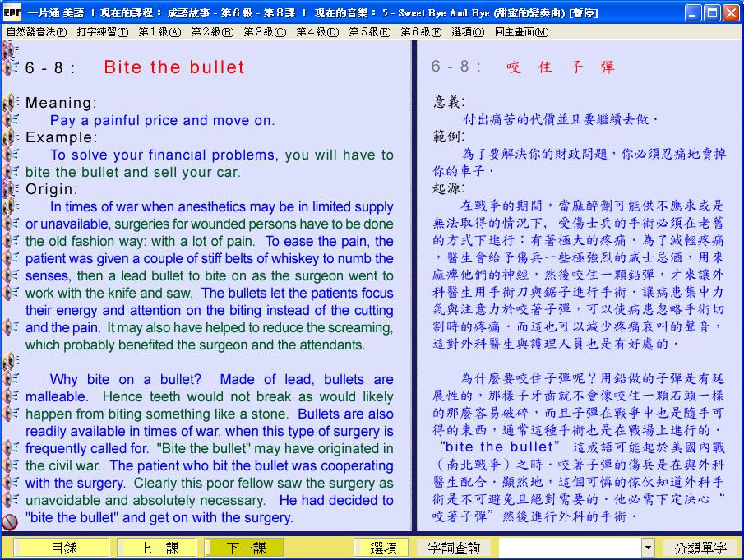
Task: Play the 'Pay a painful price' sentence audio
Action: click(x=11, y=120)
